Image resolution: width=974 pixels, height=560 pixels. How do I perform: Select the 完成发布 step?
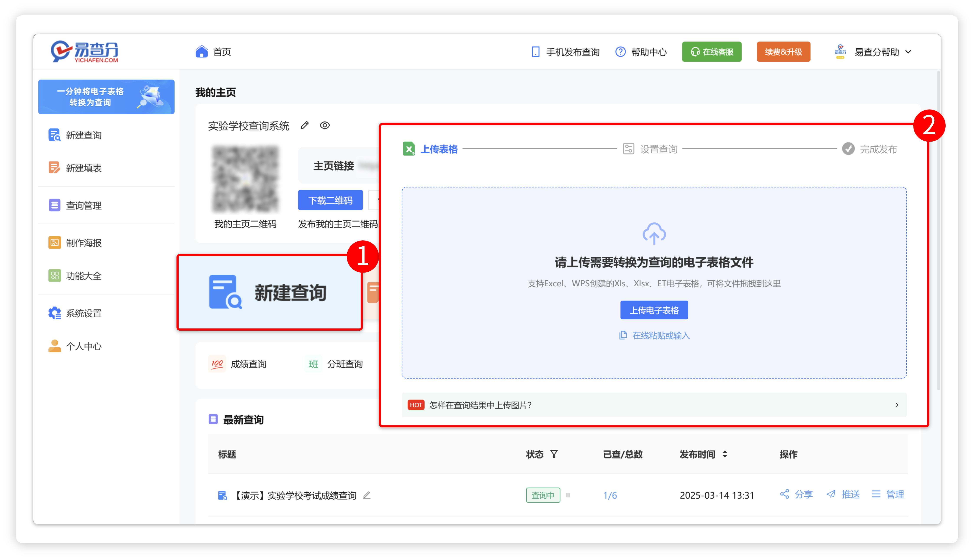point(870,149)
